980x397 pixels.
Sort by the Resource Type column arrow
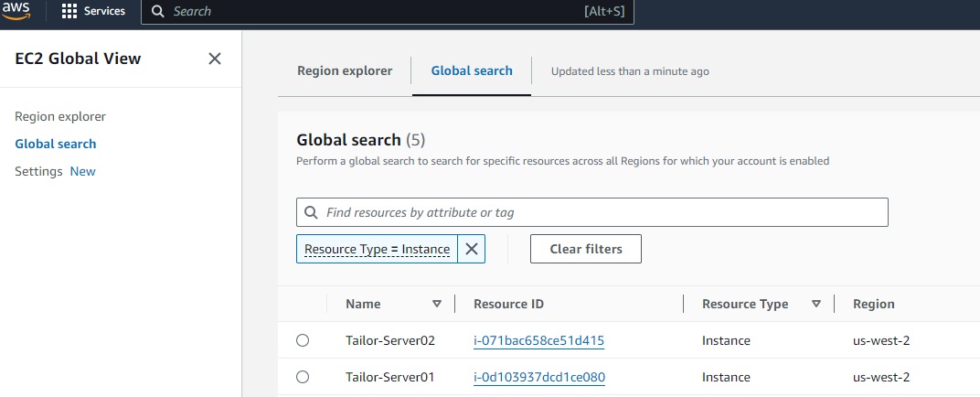pos(816,305)
